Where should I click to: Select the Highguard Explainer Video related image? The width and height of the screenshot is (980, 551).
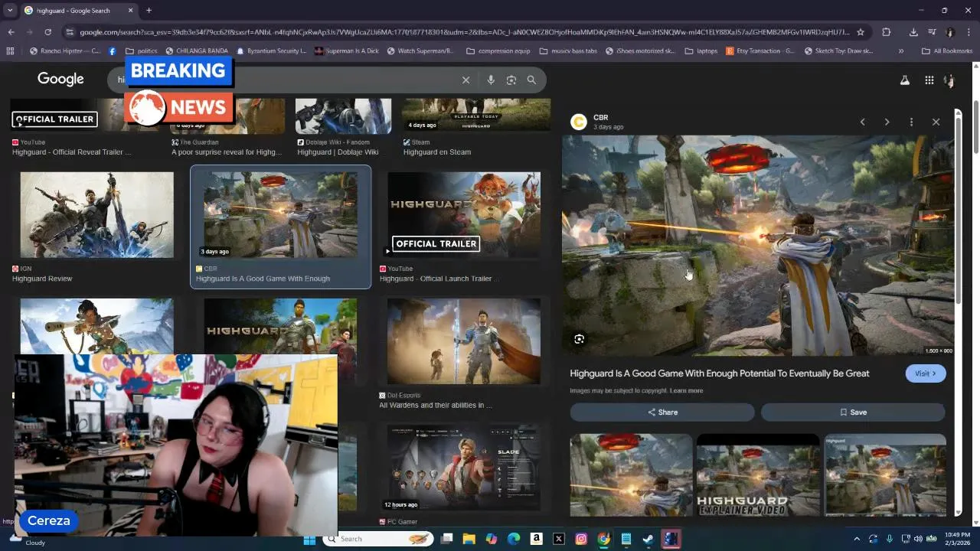[758, 475]
